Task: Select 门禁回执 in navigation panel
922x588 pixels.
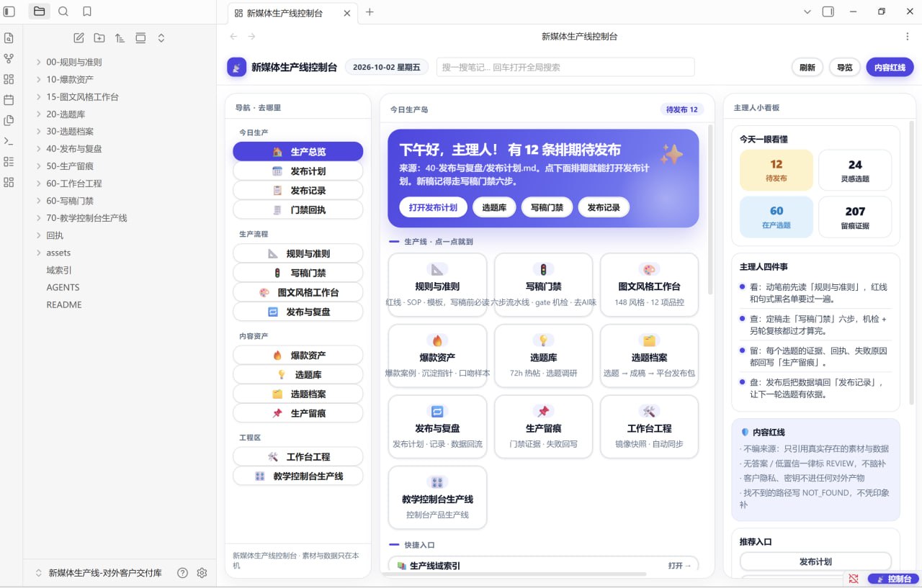Action: (x=297, y=210)
